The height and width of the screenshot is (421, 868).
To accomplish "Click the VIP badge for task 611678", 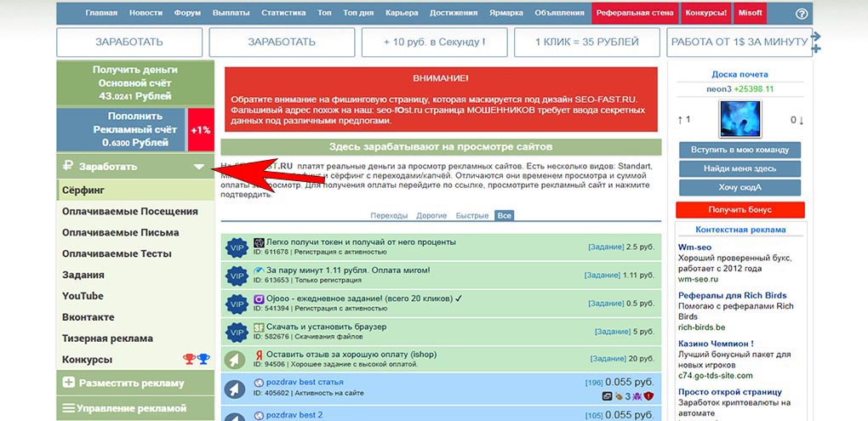I will 237,247.
